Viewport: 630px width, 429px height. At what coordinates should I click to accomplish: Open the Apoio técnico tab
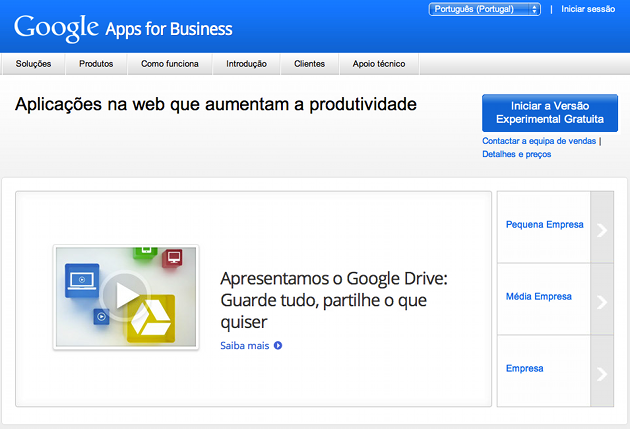click(x=379, y=64)
